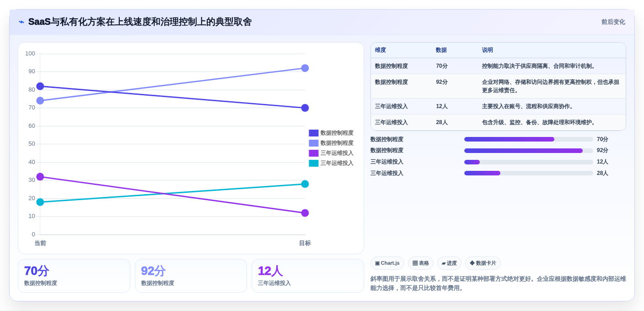Open the 12人 三年运维投入 summary card
This screenshot has height=311, width=644.
308,276
